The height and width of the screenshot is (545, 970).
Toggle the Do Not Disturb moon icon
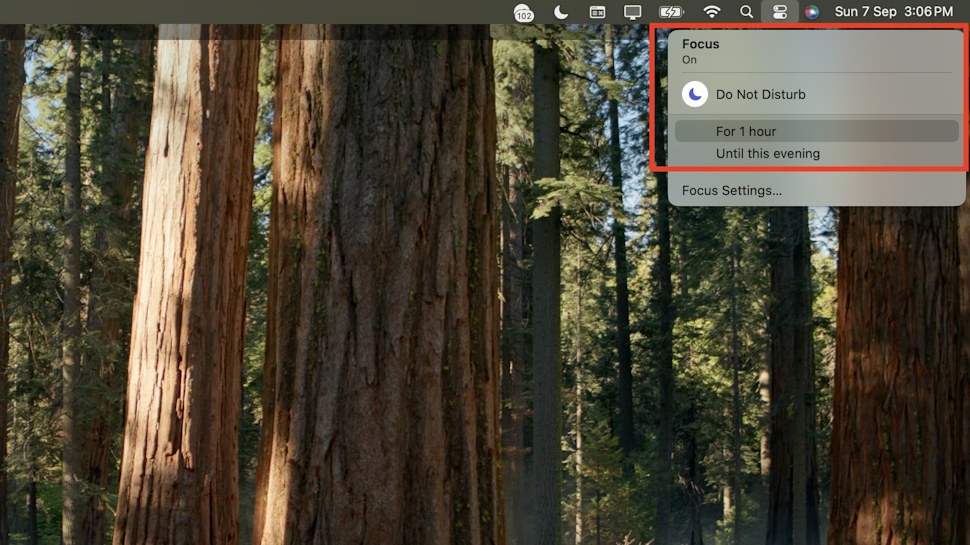(695, 94)
